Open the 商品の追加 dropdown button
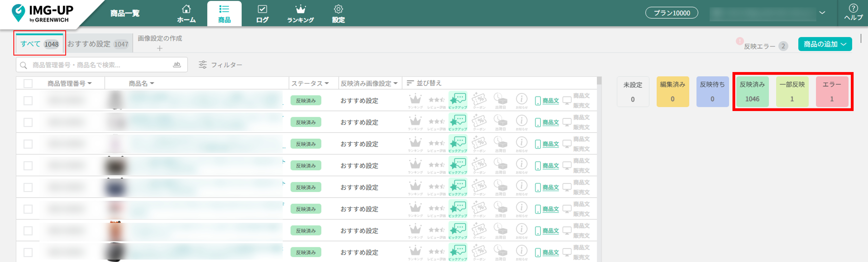Viewport: 868px width, 262px height. click(825, 44)
